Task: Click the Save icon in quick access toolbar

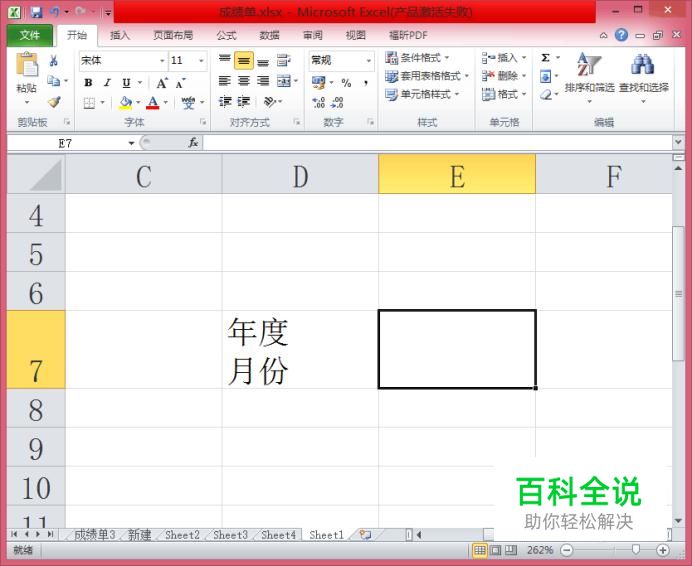Action: [x=36, y=12]
